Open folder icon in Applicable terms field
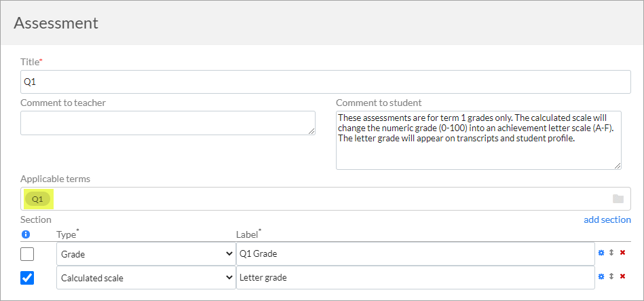Image resolution: width=644 pixels, height=301 pixels. (618, 199)
